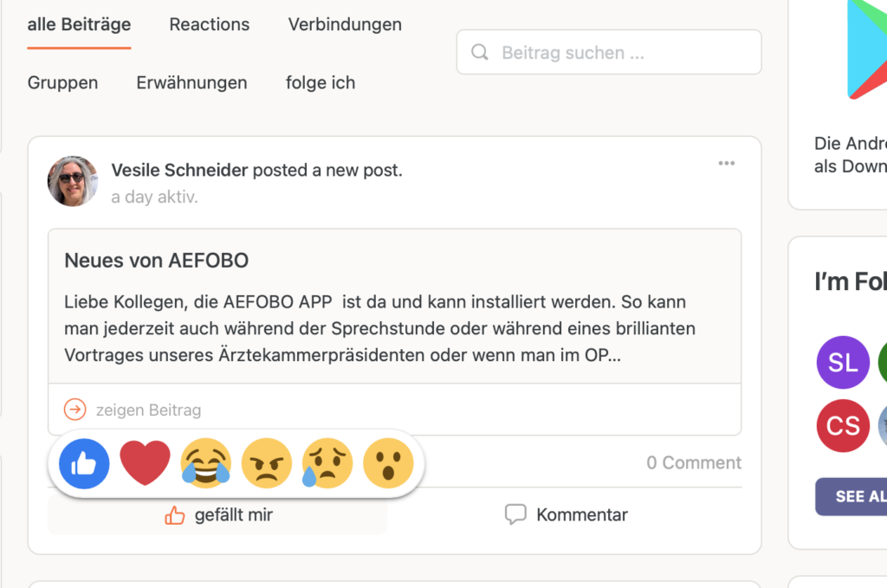Open the Reactions tab

pyautogui.click(x=210, y=24)
